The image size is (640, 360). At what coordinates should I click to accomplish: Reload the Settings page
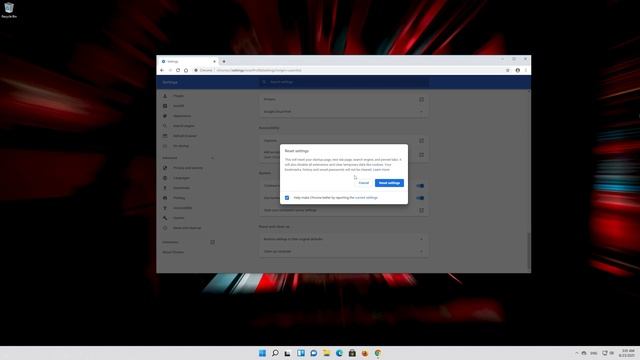[178, 70]
